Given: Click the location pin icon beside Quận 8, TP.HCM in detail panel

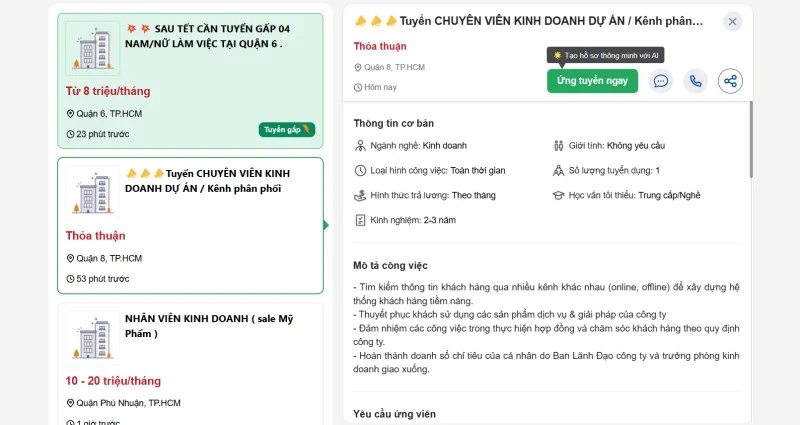Looking at the screenshot, I should pyautogui.click(x=358, y=67).
